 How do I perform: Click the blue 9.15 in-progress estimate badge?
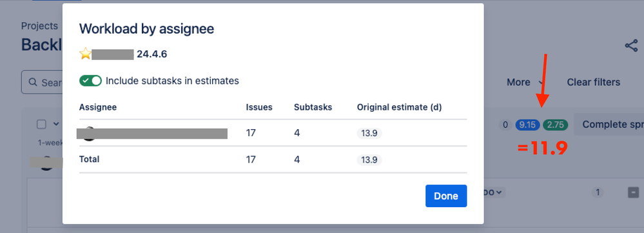point(528,125)
